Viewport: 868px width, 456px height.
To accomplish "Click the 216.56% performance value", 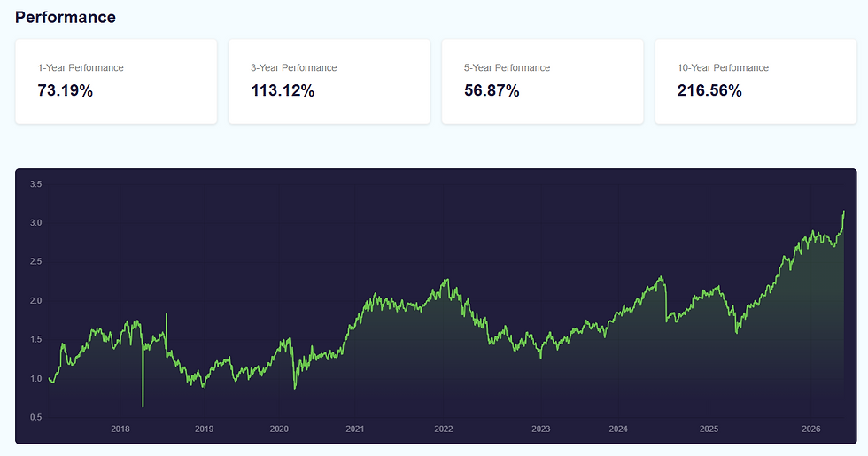I will [x=709, y=90].
